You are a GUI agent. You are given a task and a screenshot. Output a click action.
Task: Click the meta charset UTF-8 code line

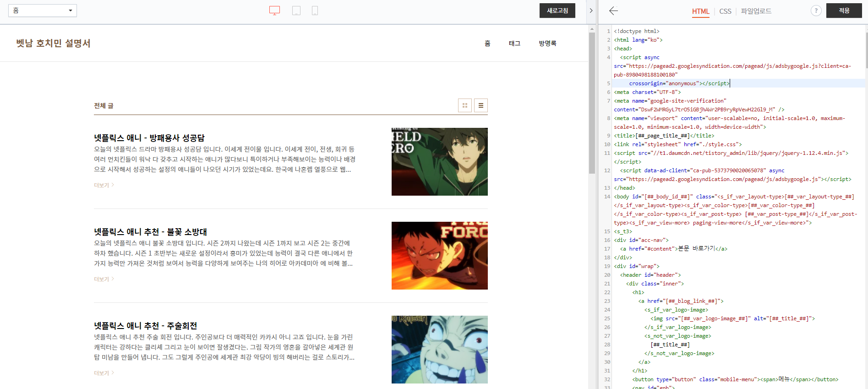pos(647,92)
